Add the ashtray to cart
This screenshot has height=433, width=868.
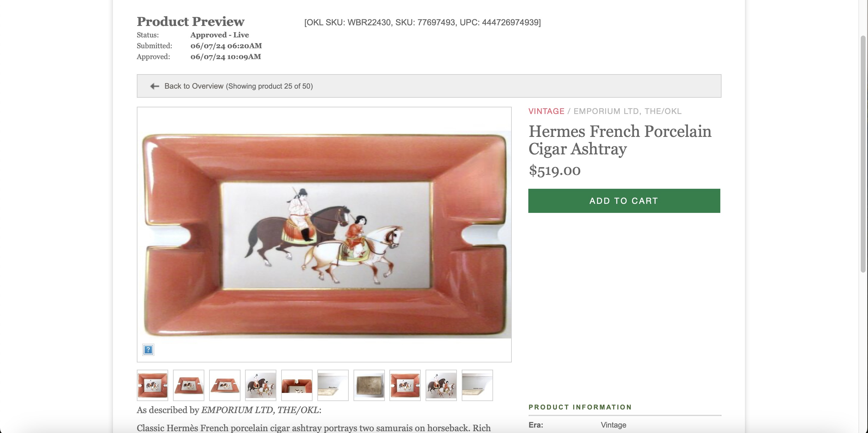click(x=624, y=201)
